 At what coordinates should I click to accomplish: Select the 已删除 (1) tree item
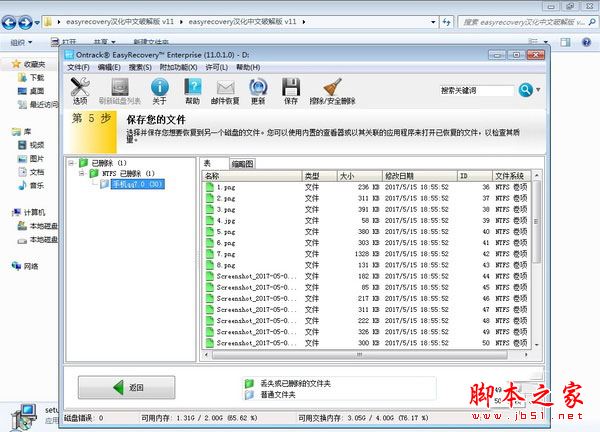pyautogui.click(x=109, y=163)
